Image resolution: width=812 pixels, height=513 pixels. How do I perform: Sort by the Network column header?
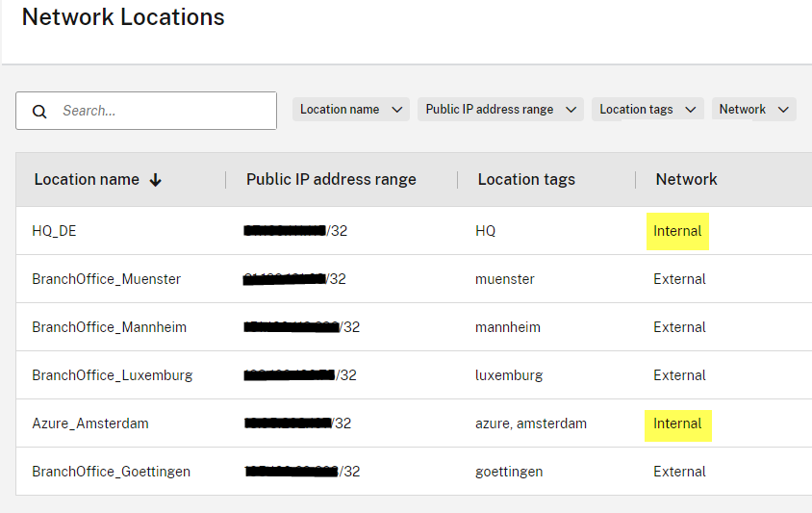click(x=686, y=179)
